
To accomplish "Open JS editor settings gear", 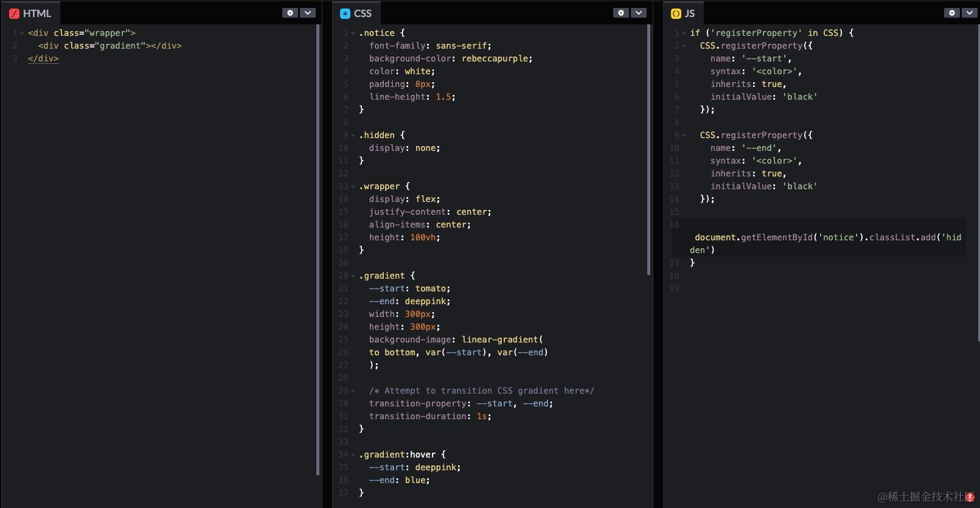I will tap(952, 13).
